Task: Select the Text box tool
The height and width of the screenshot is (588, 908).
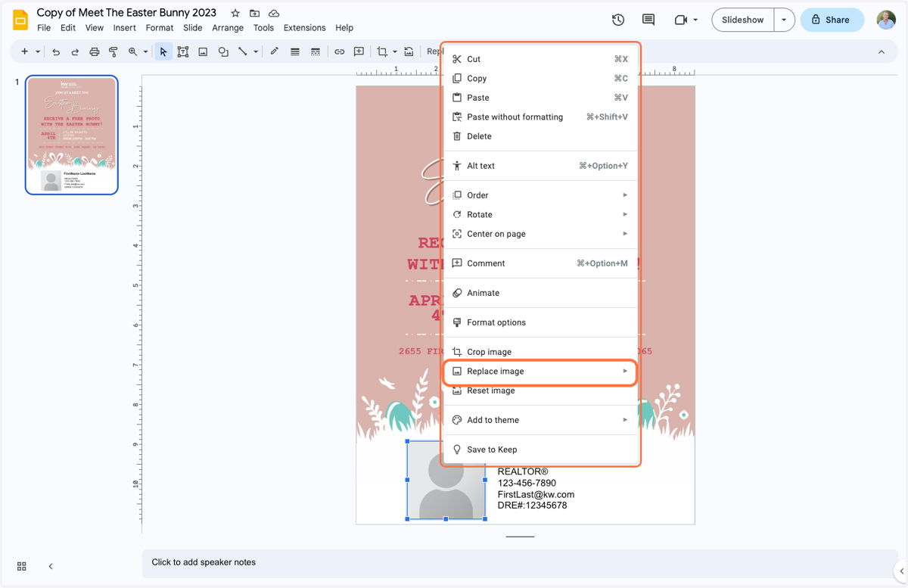Action: click(183, 51)
